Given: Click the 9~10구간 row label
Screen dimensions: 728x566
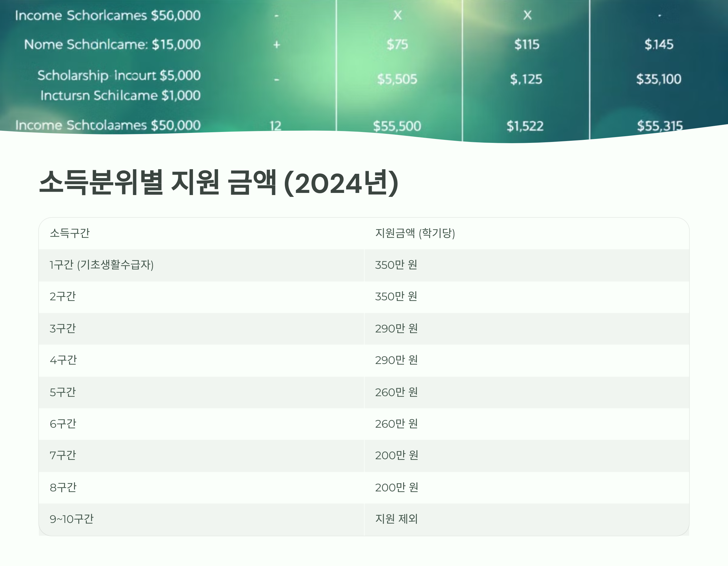Looking at the screenshot, I should coord(71,519).
